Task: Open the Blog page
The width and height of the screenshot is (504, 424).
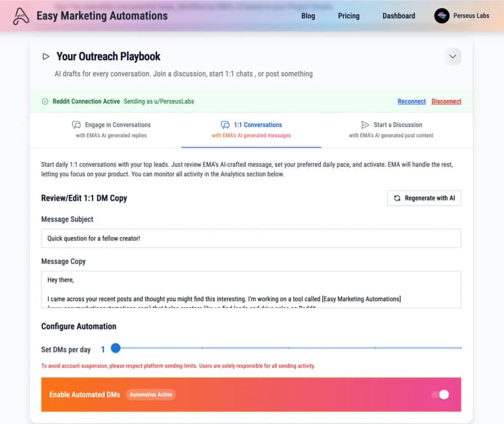Action: pos(308,16)
